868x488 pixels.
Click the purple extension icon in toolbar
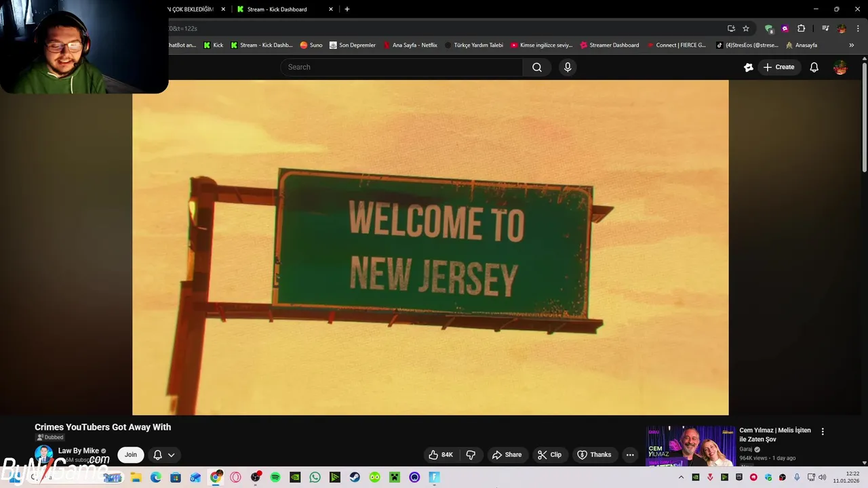point(785,28)
